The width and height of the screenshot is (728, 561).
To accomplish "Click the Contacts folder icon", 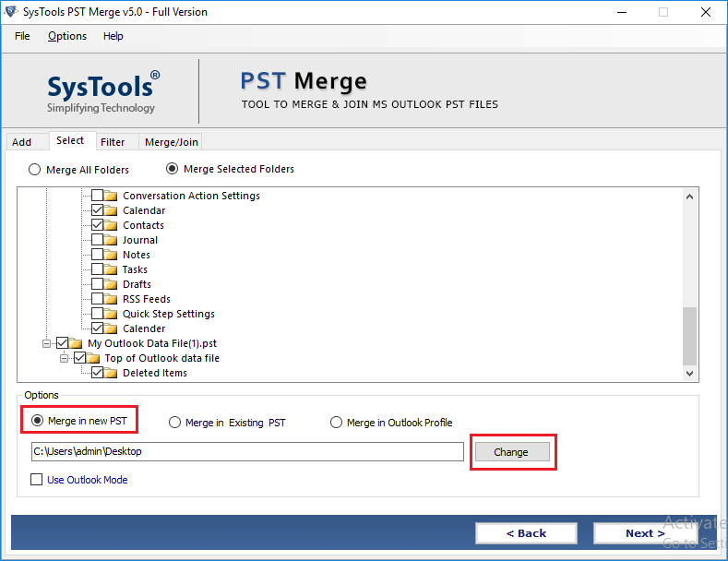I will click(x=111, y=225).
